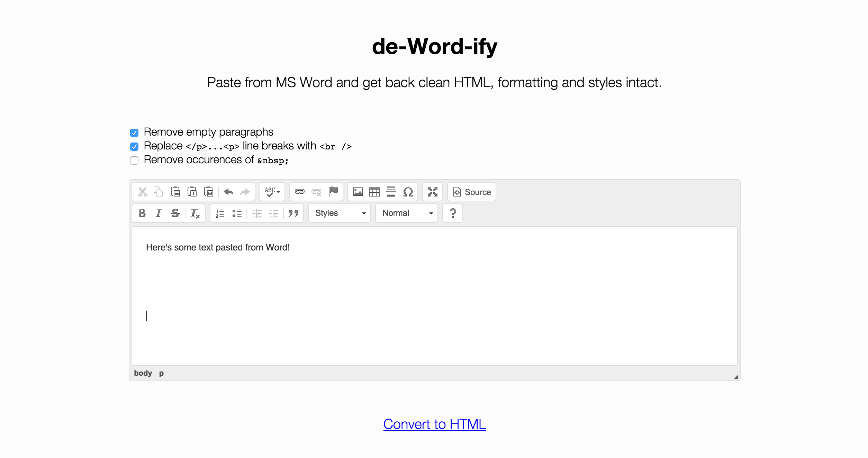Enable Remove occurences of &nbsp;
Viewport: 868px width, 458px height.
(x=134, y=161)
